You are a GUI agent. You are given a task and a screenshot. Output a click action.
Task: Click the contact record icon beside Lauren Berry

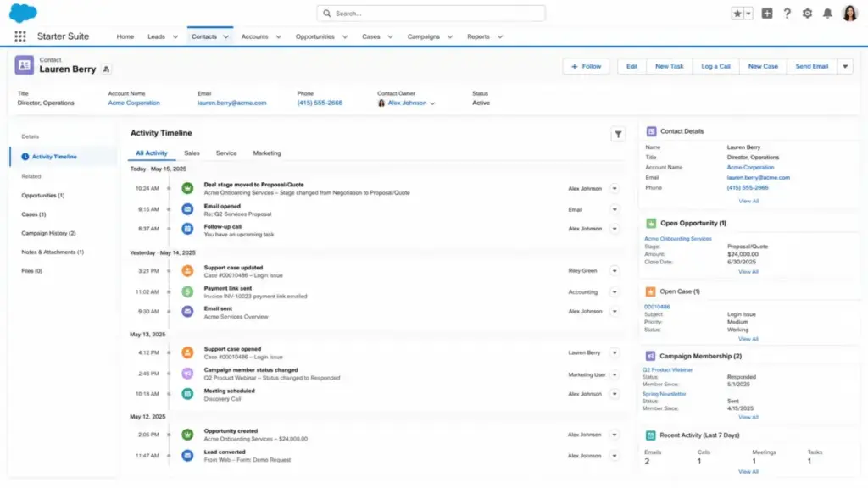pos(24,64)
